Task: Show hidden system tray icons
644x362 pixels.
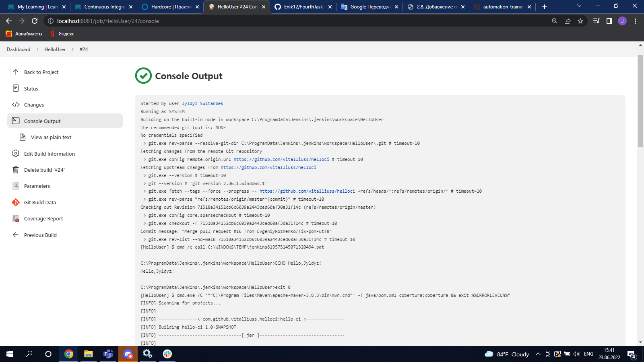Action: (538, 354)
